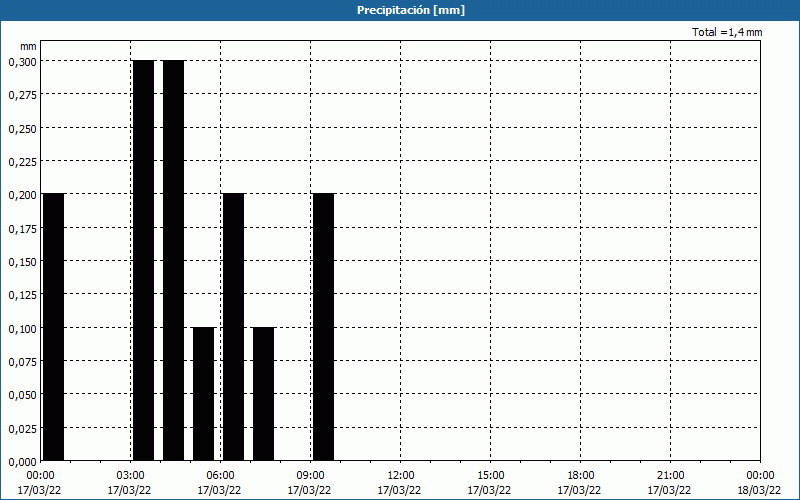
Task: Click the 0,250 y-axis value
Action: [22, 129]
